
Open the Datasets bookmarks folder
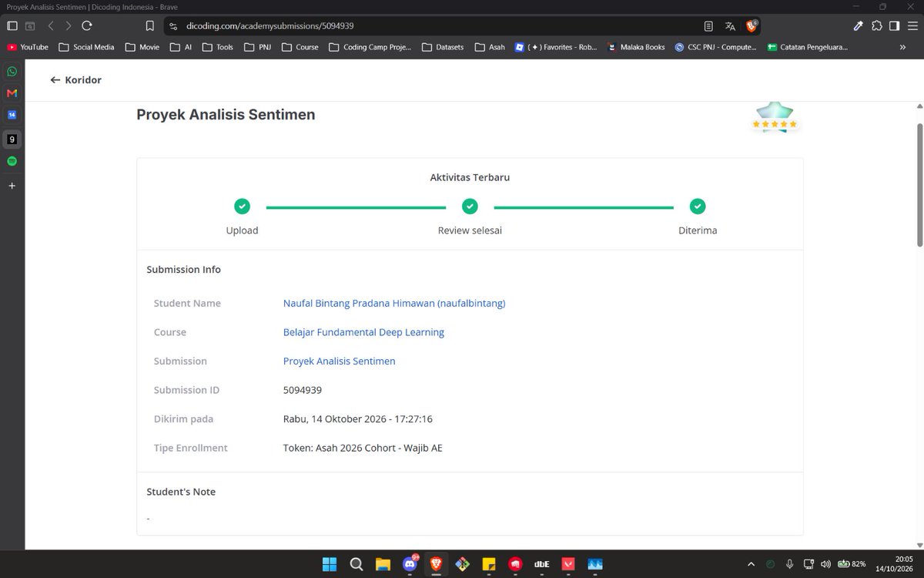tap(443, 47)
